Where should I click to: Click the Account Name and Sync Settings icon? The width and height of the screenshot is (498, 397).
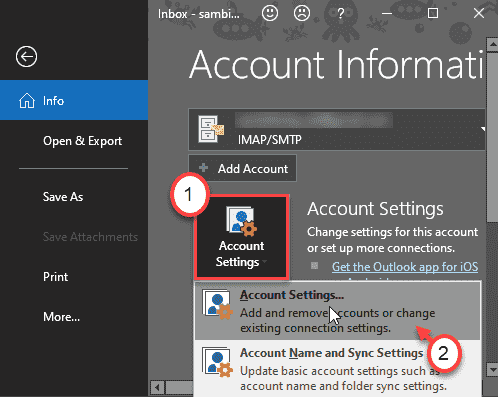click(217, 362)
